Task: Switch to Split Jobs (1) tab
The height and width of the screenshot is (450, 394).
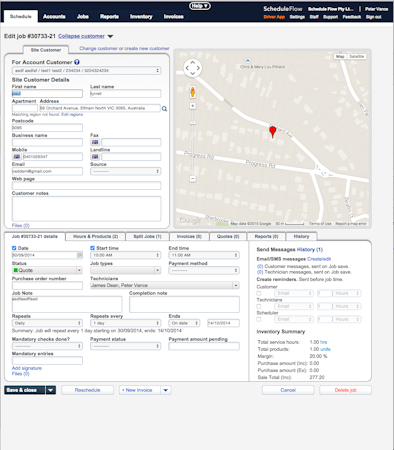Action: 147,236
